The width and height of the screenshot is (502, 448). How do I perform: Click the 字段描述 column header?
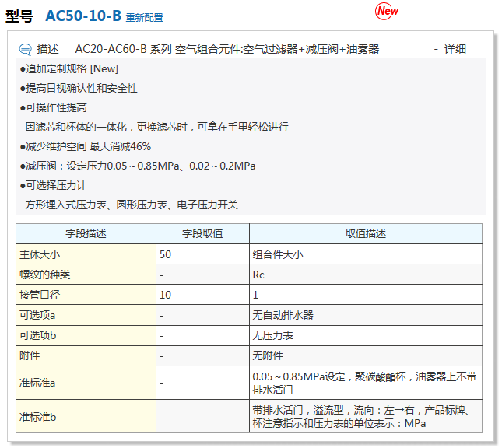pos(86,233)
